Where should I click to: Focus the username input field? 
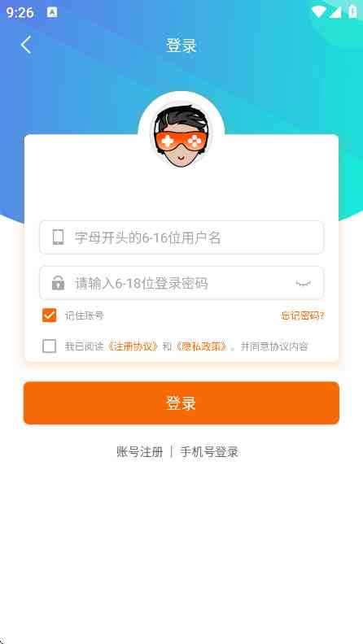pos(181,237)
